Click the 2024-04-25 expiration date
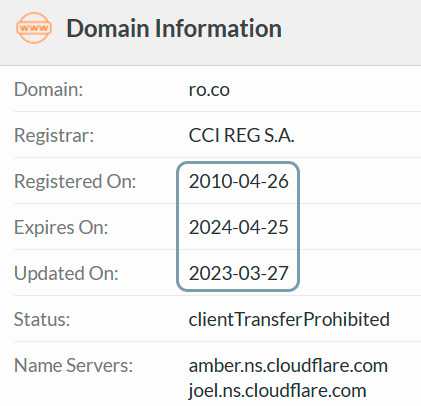Viewport: 421px width, 406px height. coord(238,227)
